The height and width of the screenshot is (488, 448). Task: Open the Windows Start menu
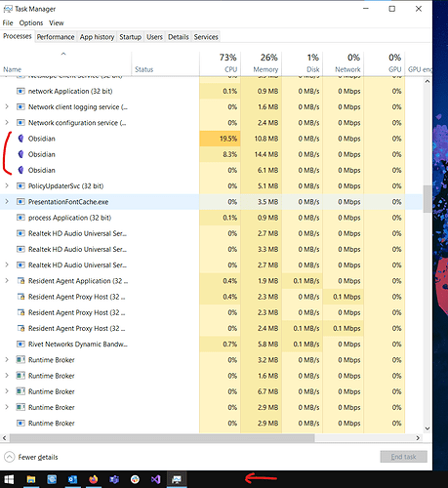pos(9,479)
